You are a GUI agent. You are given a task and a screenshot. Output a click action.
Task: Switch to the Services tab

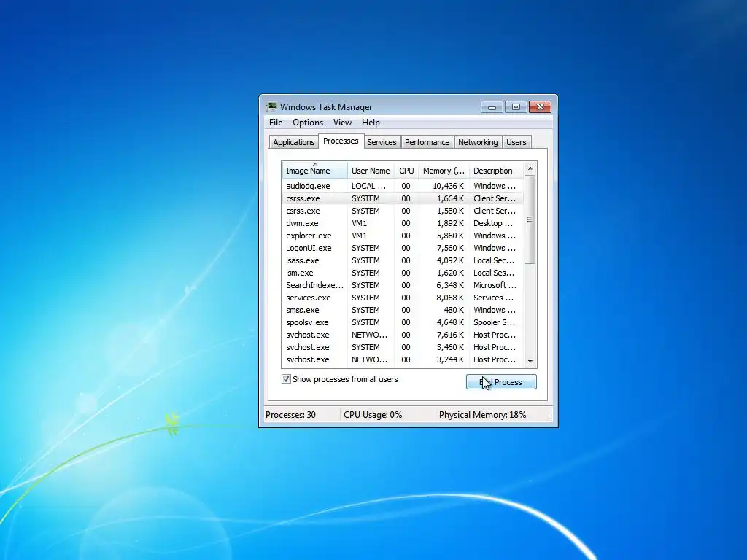pyautogui.click(x=382, y=142)
